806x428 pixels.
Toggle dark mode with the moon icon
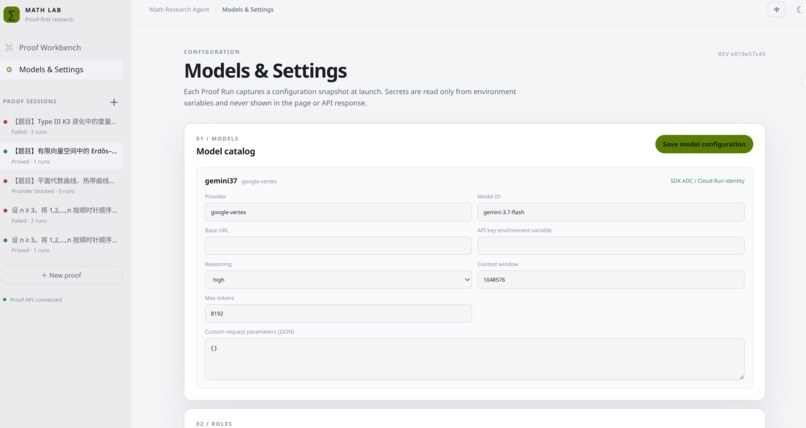[799, 9]
